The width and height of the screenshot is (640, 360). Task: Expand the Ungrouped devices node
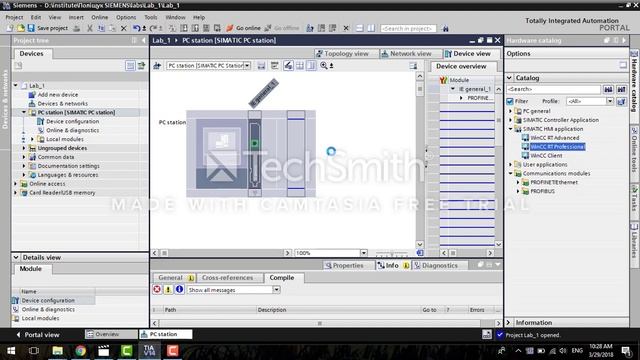pos(24,148)
